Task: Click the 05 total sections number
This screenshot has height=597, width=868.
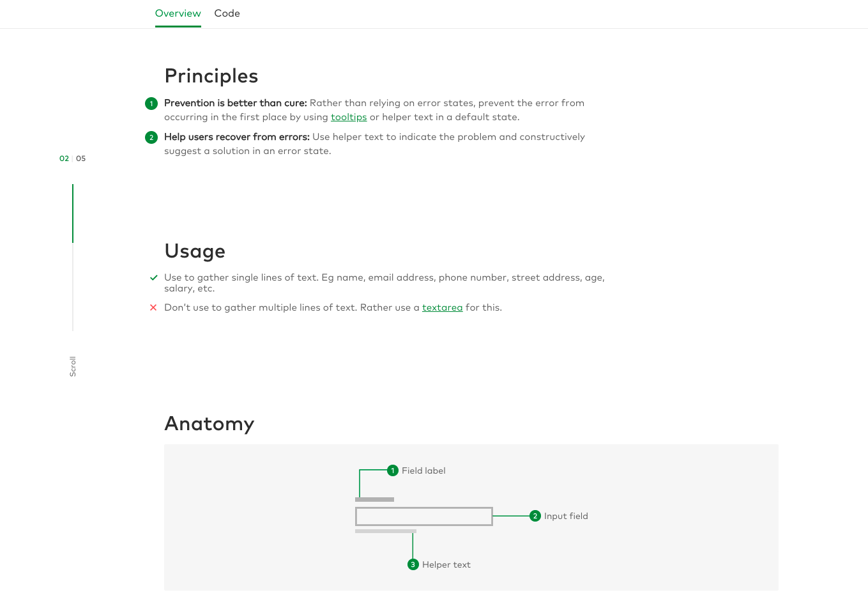Action: pyautogui.click(x=81, y=159)
